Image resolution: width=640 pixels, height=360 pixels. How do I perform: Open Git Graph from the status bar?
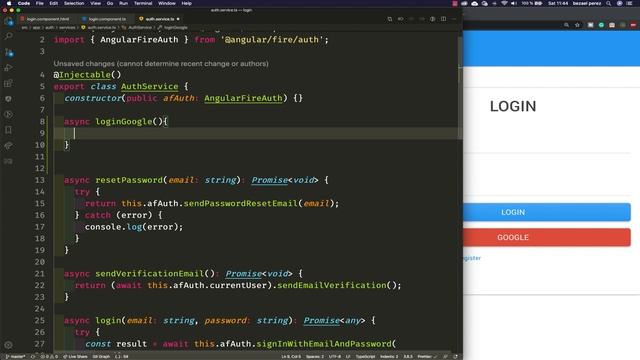click(101, 357)
